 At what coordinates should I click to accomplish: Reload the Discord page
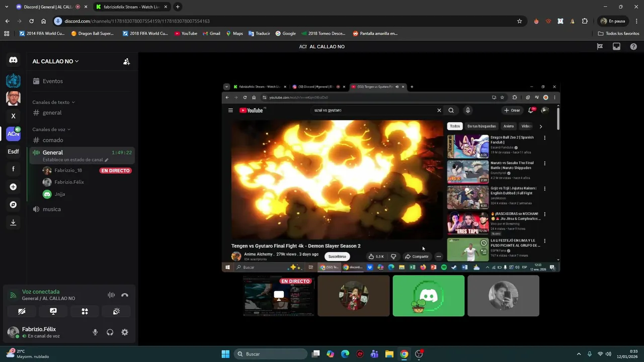tap(31, 21)
